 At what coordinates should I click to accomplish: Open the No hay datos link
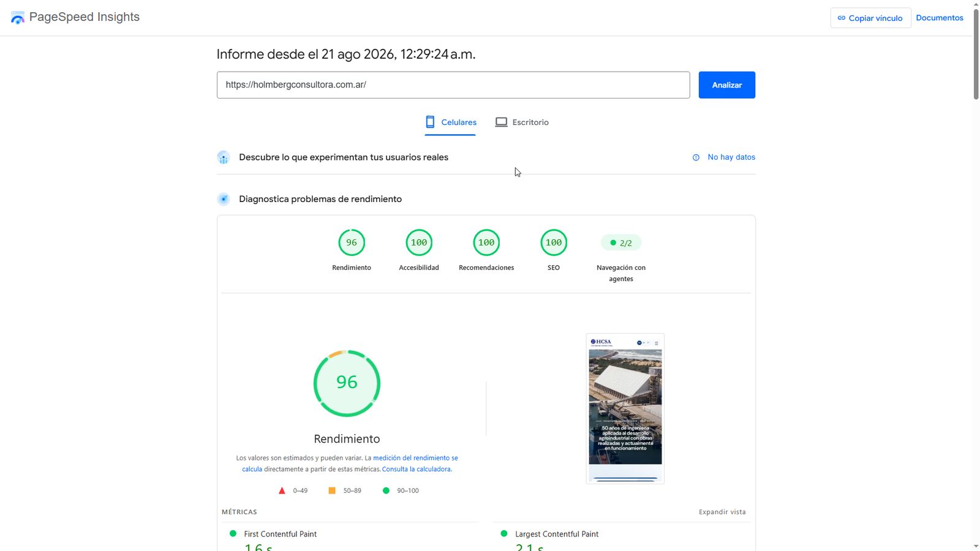click(731, 157)
